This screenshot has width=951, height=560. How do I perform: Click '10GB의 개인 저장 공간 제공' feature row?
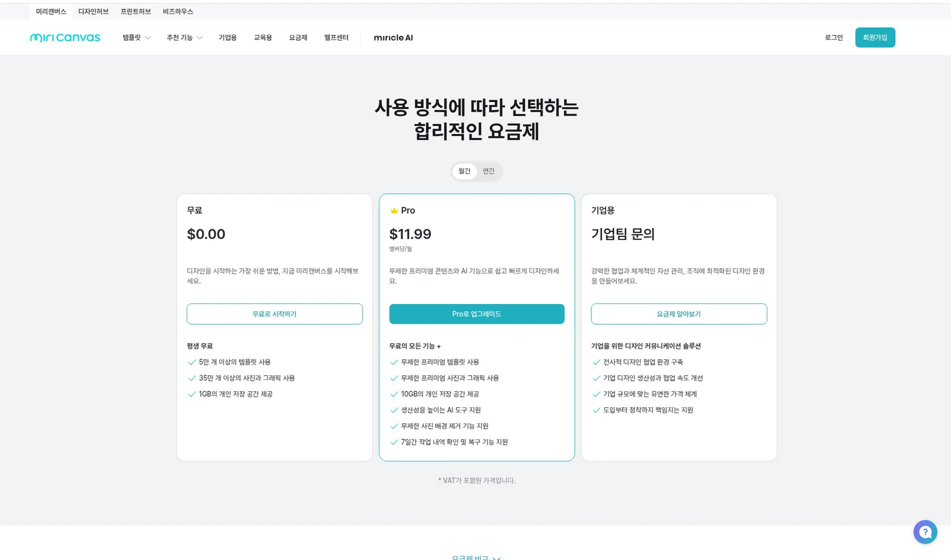(x=434, y=394)
